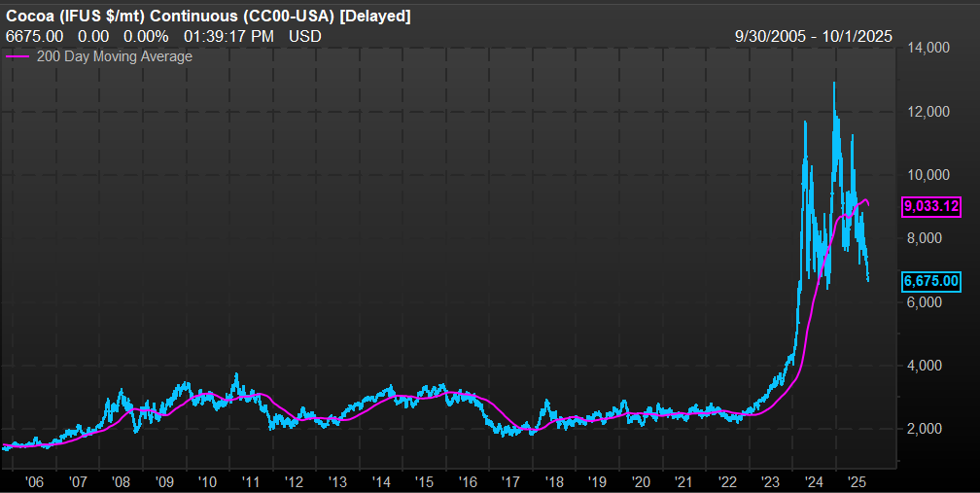Image resolution: width=980 pixels, height=493 pixels.
Task: Click the 14,000 y-axis label
Action: point(927,48)
